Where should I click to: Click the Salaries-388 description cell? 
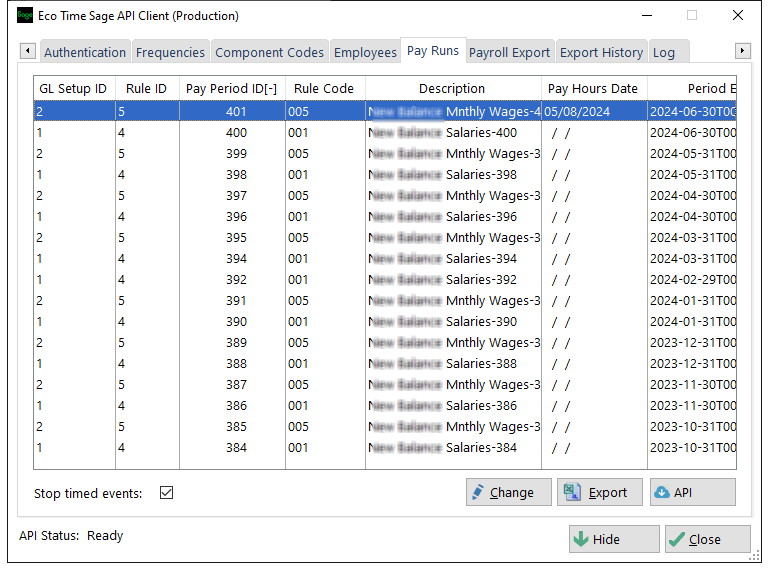(x=453, y=363)
